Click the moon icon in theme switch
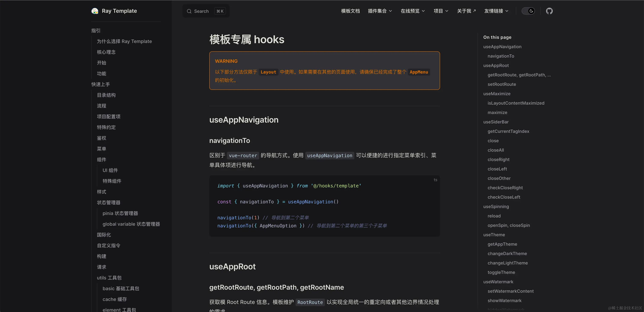Viewport: 644px width, 312px height. click(531, 11)
